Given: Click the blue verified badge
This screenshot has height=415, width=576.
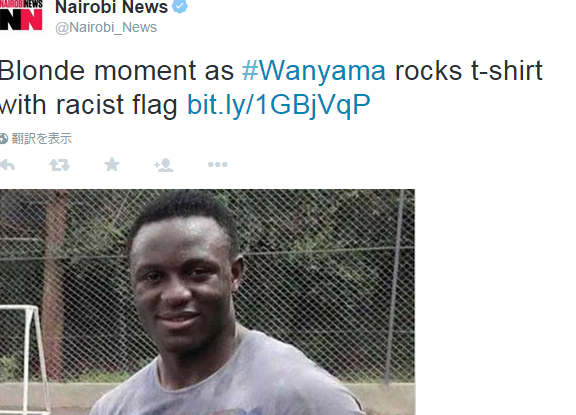Looking at the screenshot, I should click(x=180, y=7).
